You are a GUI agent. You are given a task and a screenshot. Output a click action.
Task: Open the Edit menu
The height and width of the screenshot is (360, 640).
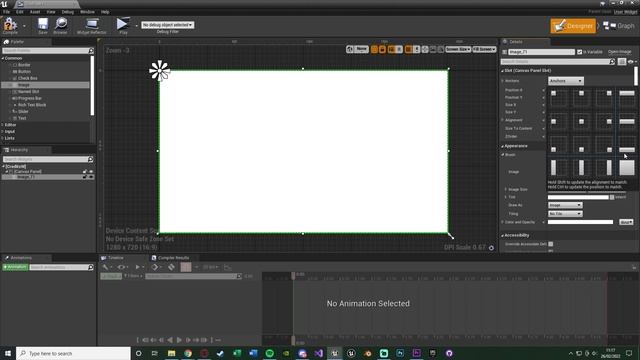(x=20, y=12)
